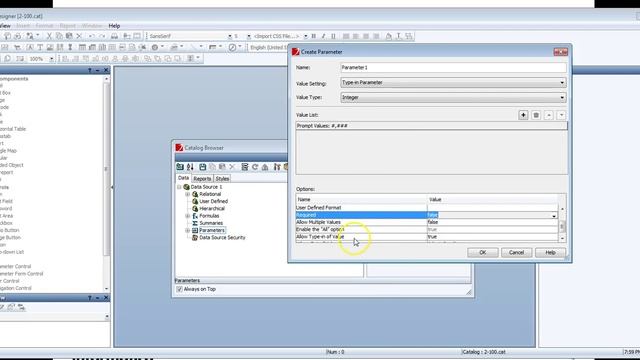
Task: Select the Allow Multiple Values row
Action: 427,222
